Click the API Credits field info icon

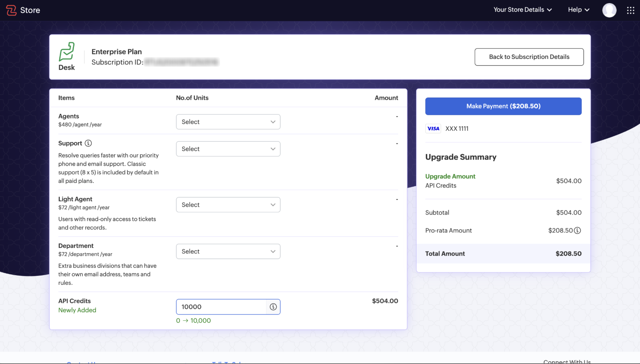[x=273, y=307]
